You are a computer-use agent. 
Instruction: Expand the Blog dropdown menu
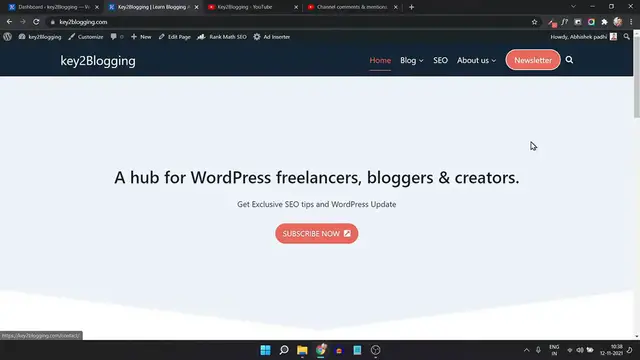click(x=411, y=60)
